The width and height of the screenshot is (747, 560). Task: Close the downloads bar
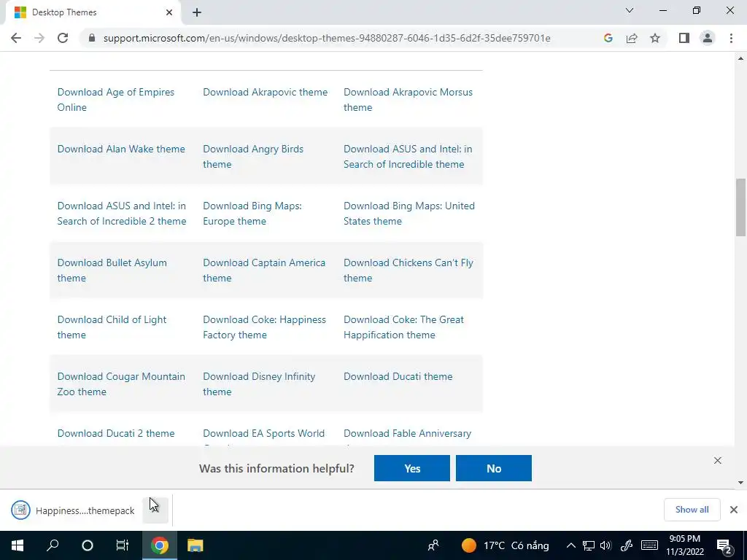click(x=734, y=510)
